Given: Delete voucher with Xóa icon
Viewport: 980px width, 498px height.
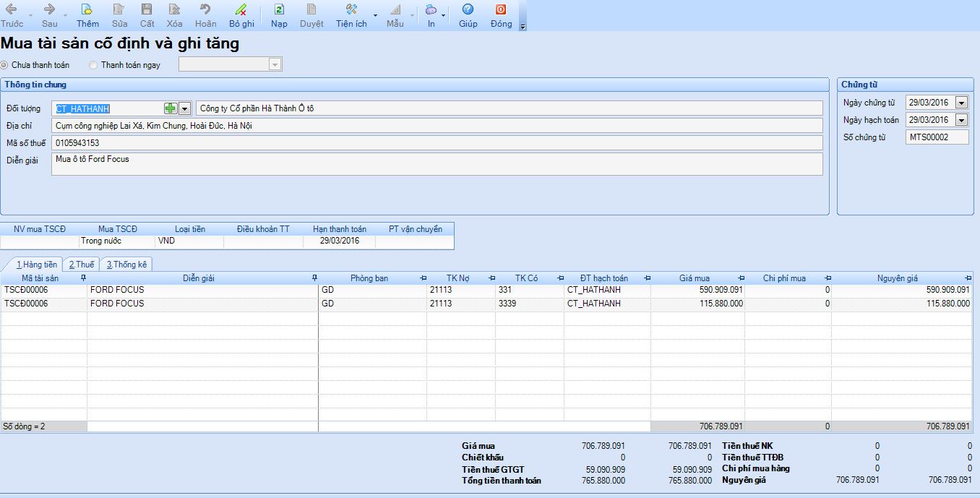Looking at the screenshot, I should pyautogui.click(x=174, y=15).
